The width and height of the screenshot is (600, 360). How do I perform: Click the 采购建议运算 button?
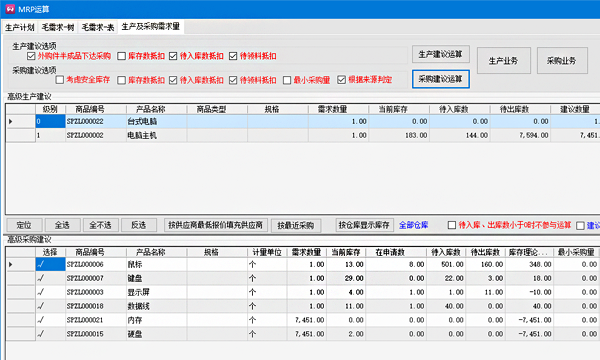pos(440,79)
